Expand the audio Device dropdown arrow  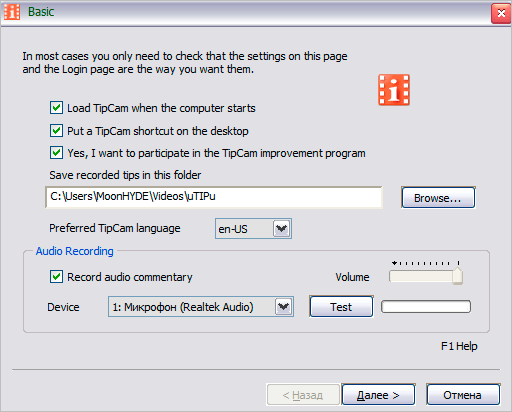[283, 306]
